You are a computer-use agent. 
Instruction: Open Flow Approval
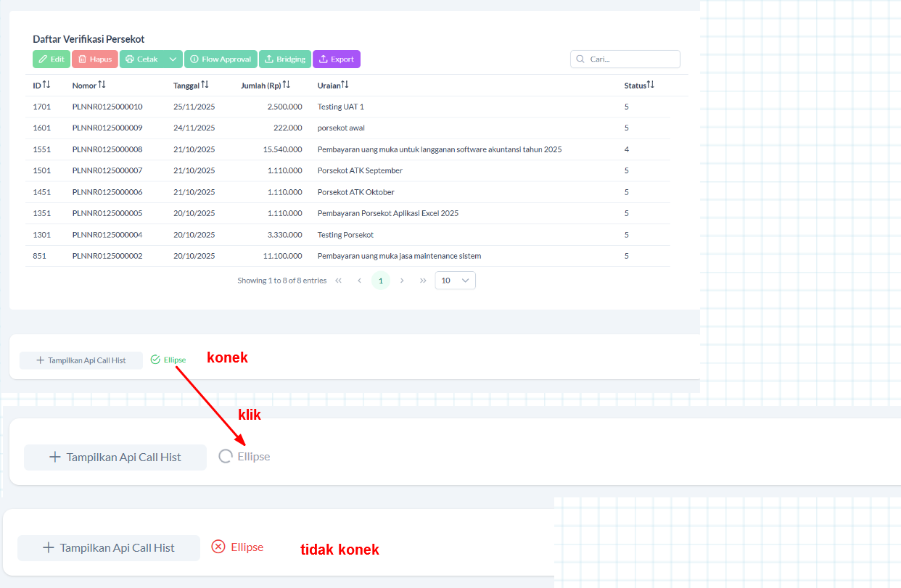[x=221, y=59]
